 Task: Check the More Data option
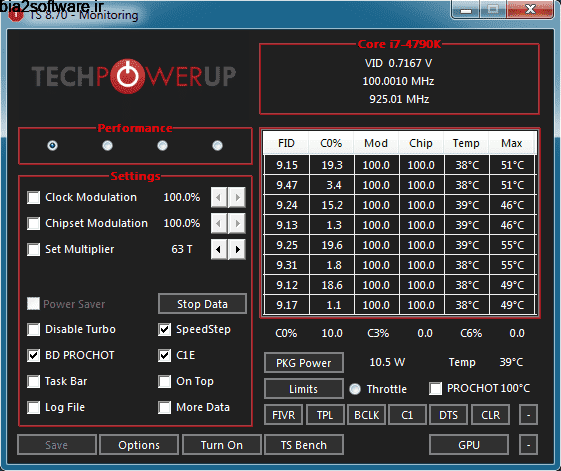(165, 407)
